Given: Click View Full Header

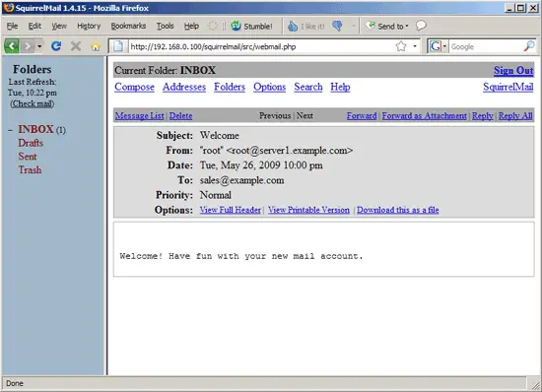Looking at the screenshot, I should click(231, 210).
